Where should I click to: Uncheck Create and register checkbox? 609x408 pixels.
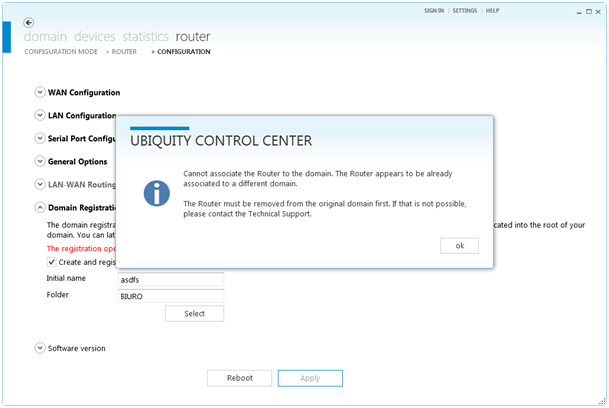pyautogui.click(x=51, y=262)
